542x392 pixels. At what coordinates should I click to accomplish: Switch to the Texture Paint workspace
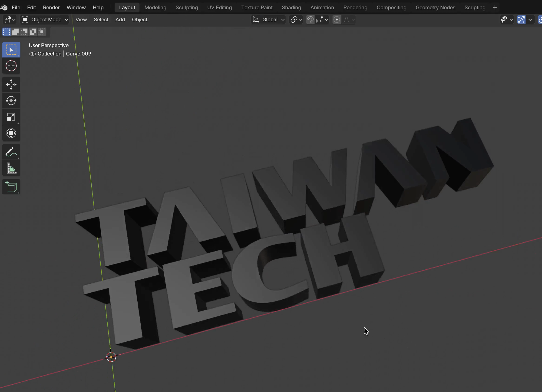pos(257,7)
